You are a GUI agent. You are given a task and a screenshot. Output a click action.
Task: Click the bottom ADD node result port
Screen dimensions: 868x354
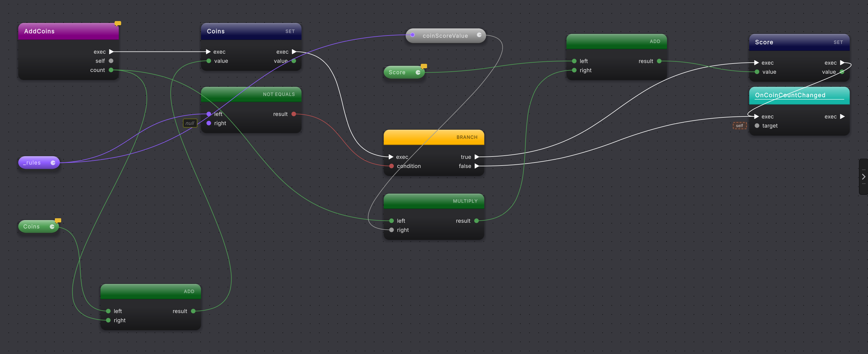coord(193,311)
